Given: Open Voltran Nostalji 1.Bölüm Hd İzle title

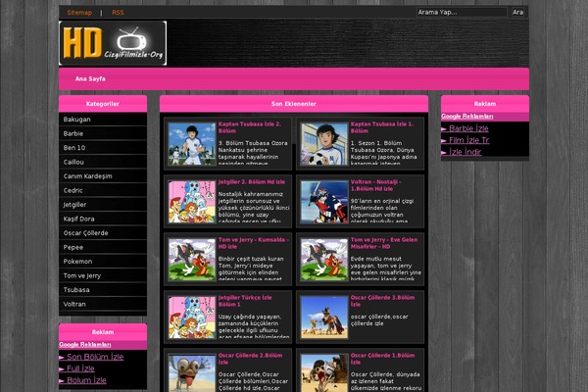Looking at the screenshot, I should coord(375,185).
